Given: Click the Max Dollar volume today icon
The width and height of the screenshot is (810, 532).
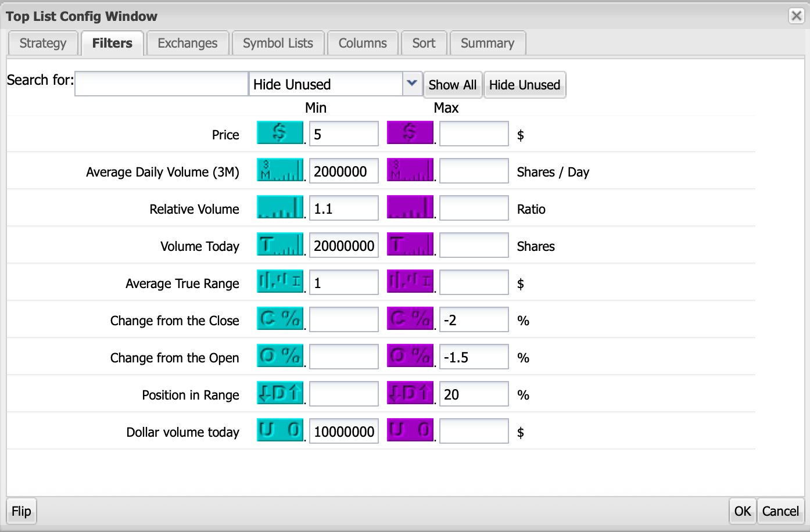Looking at the screenshot, I should click(410, 430).
